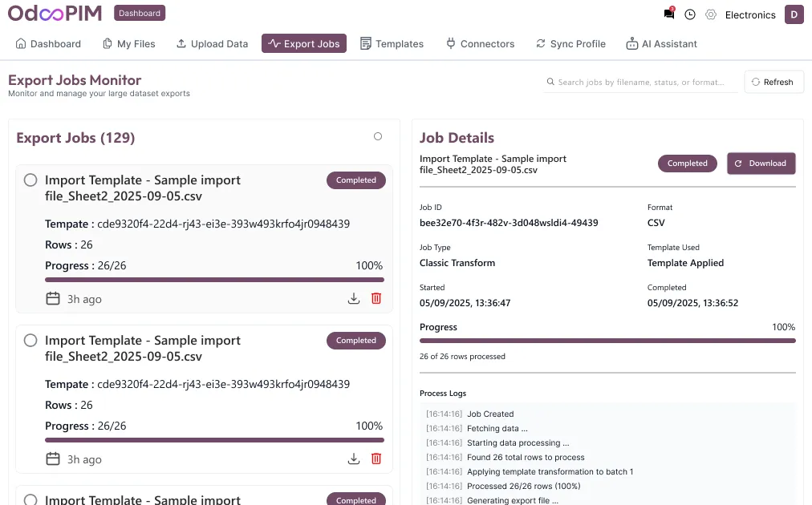The image size is (812, 505).
Task: Switch to the Templates tab
Action: [x=392, y=43]
